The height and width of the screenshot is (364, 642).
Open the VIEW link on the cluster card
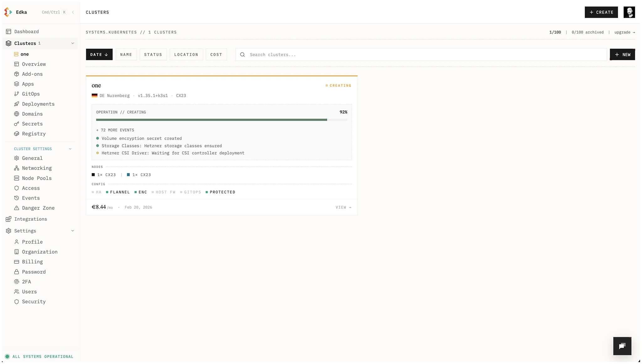[x=343, y=207]
